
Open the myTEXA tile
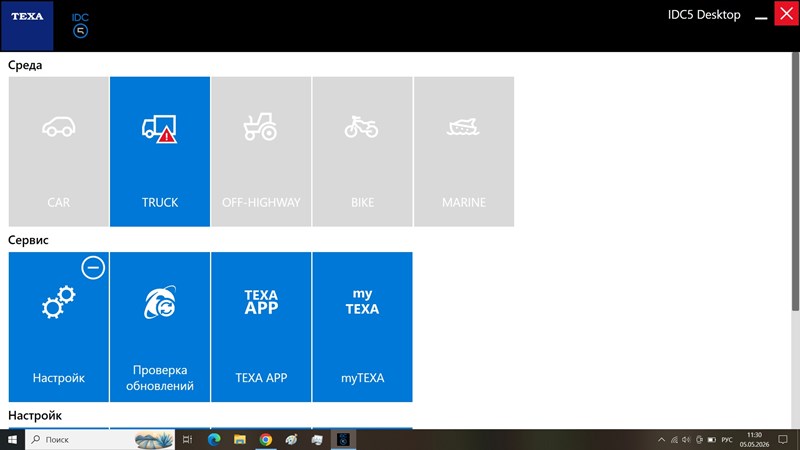pyautogui.click(x=362, y=327)
